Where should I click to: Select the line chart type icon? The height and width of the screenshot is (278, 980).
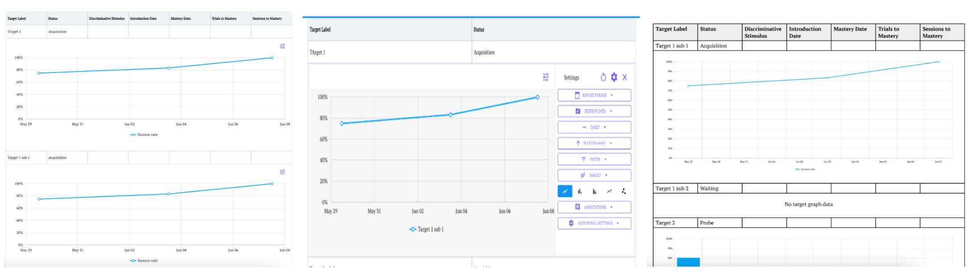565,191
